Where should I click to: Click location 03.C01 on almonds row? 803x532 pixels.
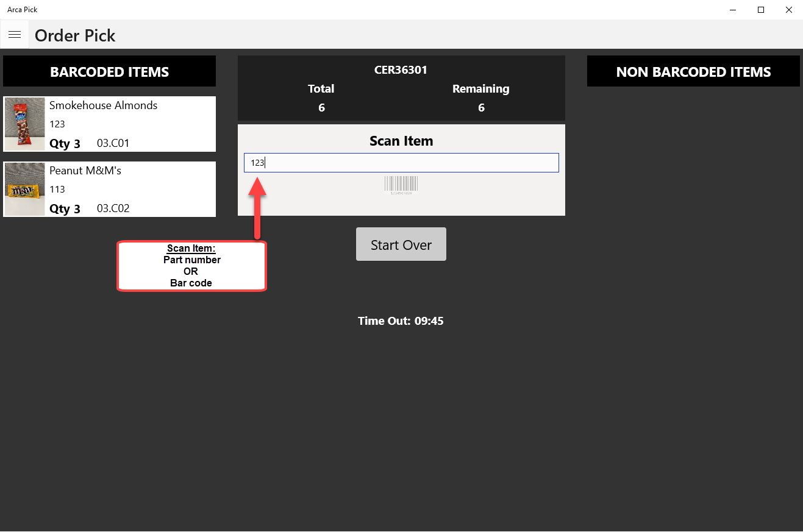pyautogui.click(x=113, y=144)
